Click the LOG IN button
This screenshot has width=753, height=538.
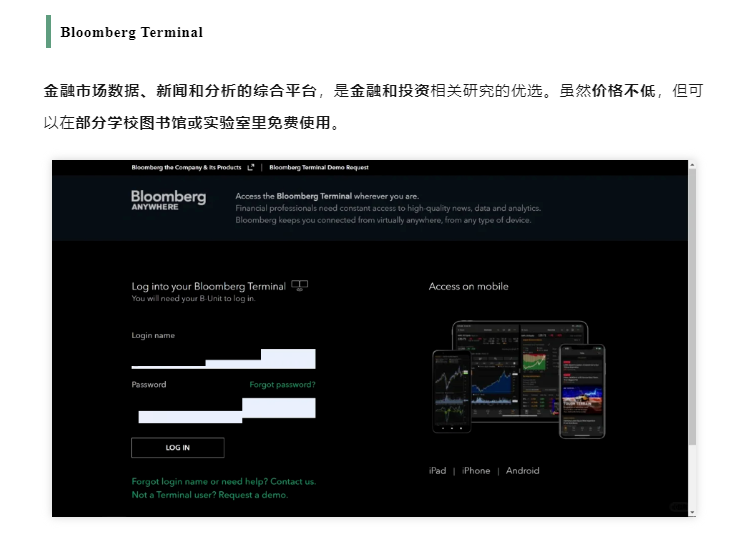[178, 447]
